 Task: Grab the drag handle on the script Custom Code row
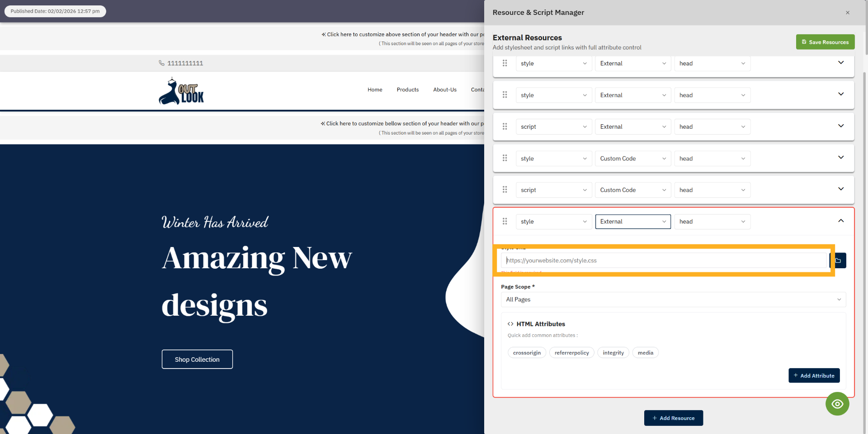(x=505, y=190)
